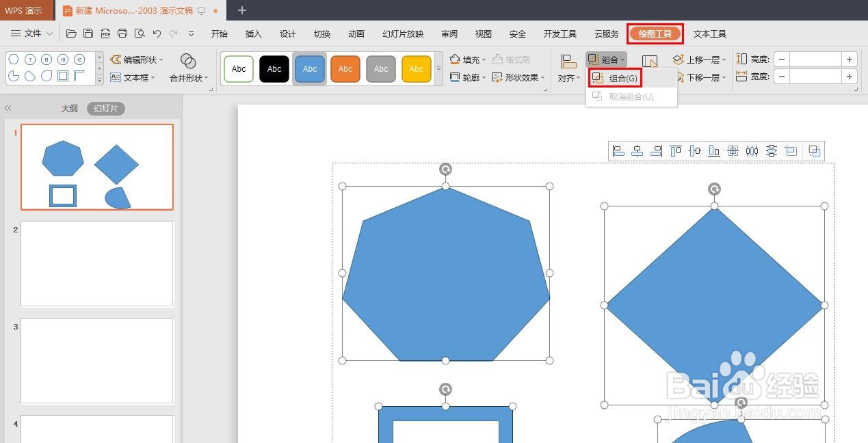Click the Open file folder icon
The height and width of the screenshot is (443, 868).
tap(71, 33)
